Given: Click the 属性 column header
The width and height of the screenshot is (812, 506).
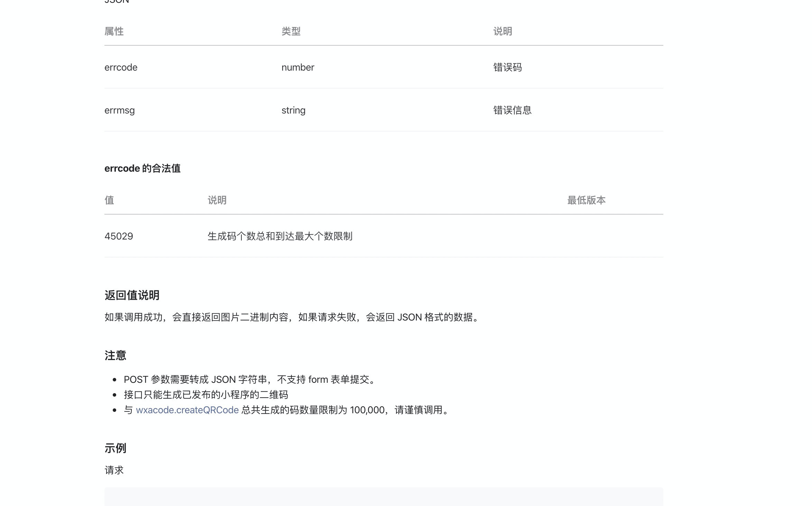Looking at the screenshot, I should (x=114, y=31).
